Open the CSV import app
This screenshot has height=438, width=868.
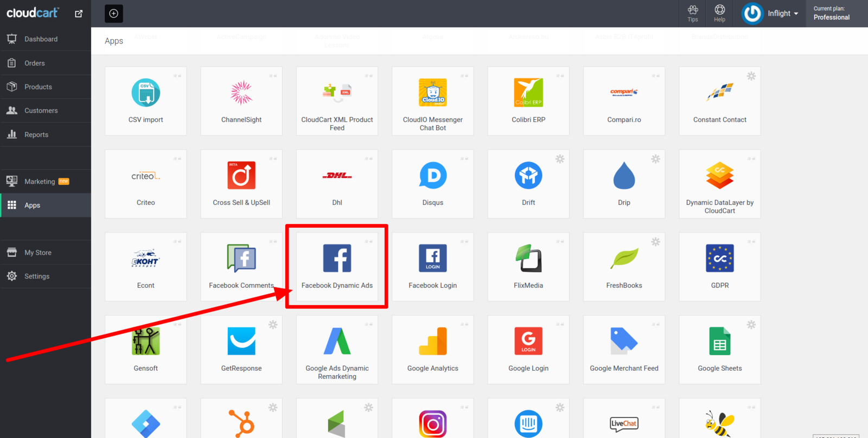[145, 101]
